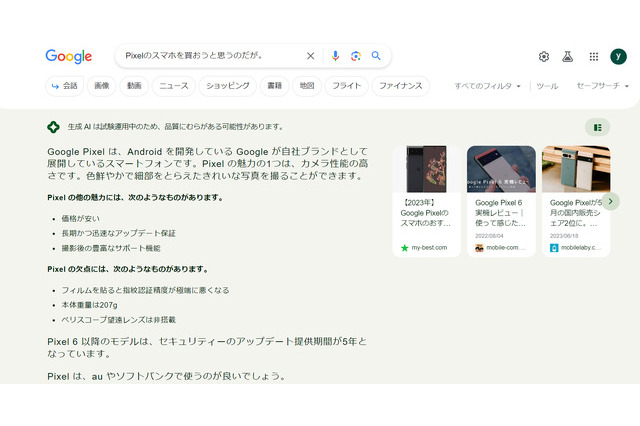Click the Pixel の他の魅力には heading
Viewport: 640px width, 426px height.
135,197
